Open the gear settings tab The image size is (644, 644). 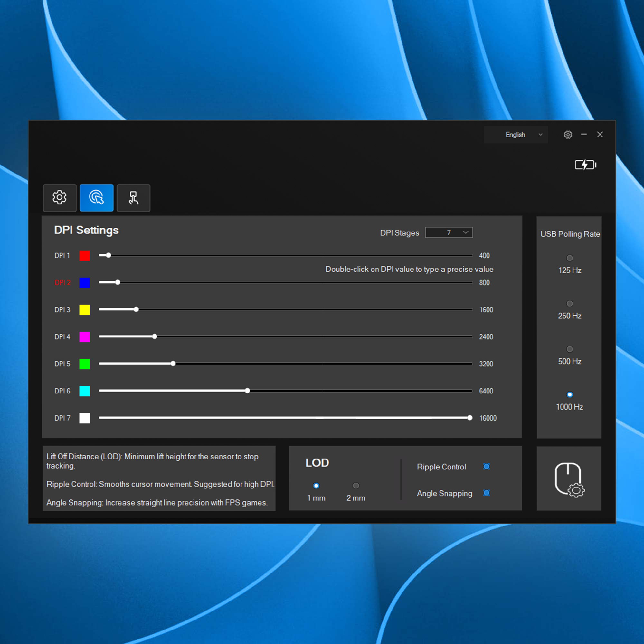pyautogui.click(x=60, y=198)
